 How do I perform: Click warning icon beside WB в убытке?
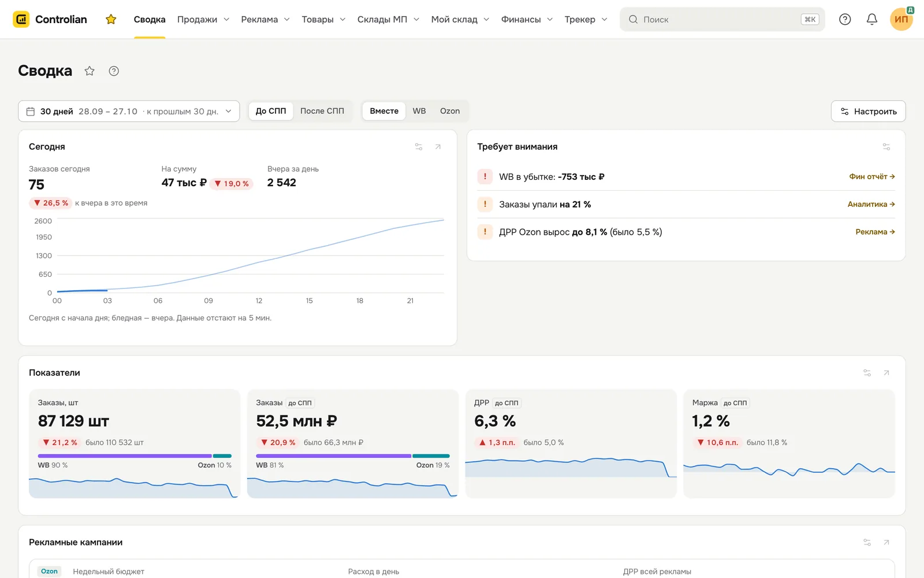pos(485,176)
